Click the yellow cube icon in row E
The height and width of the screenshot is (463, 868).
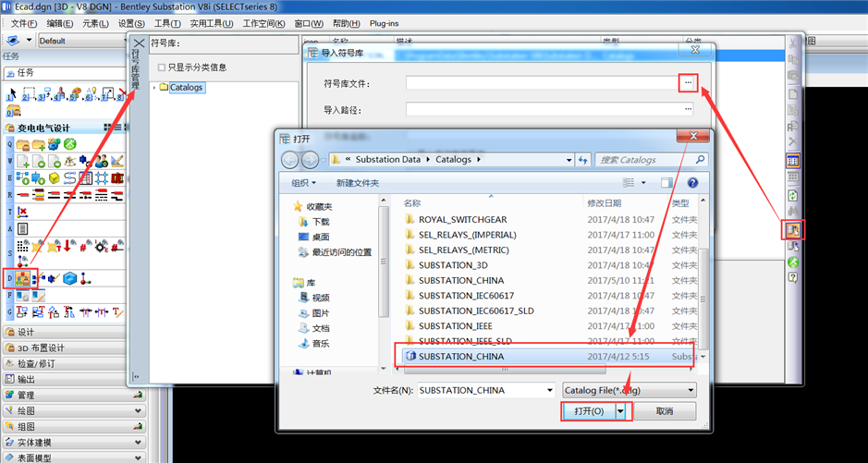point(54,178)
